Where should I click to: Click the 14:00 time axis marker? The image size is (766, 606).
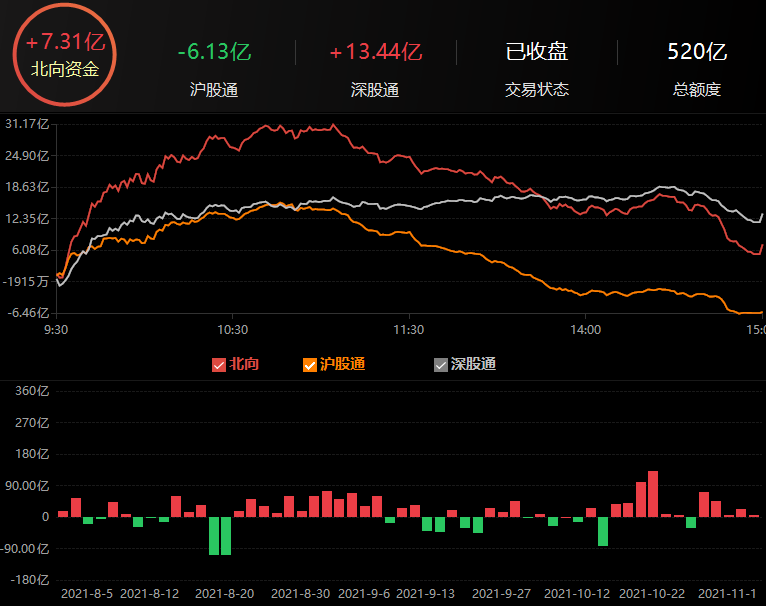tap(585, 328)
